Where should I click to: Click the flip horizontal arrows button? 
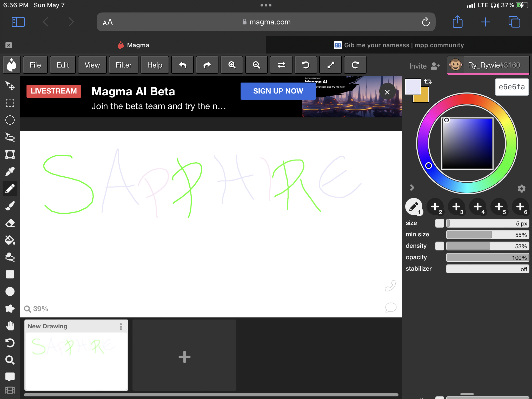click(x=281, y=65)
